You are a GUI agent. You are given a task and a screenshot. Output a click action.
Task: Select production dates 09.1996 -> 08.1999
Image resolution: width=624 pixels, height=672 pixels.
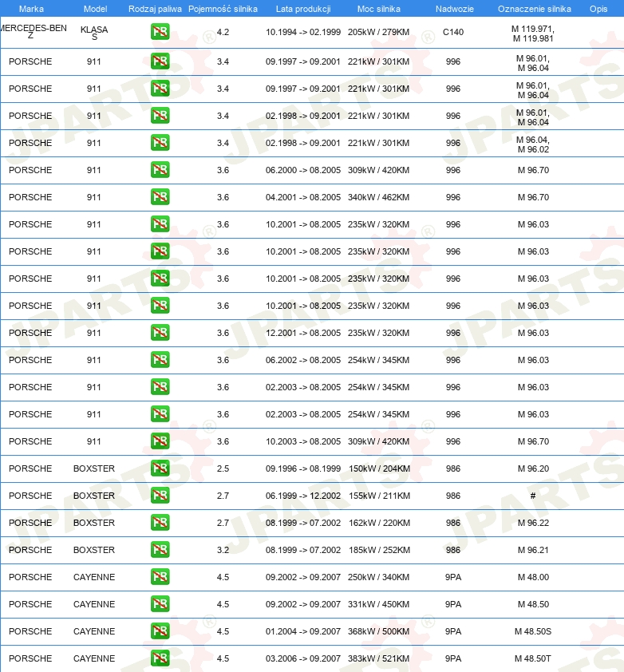303,468
